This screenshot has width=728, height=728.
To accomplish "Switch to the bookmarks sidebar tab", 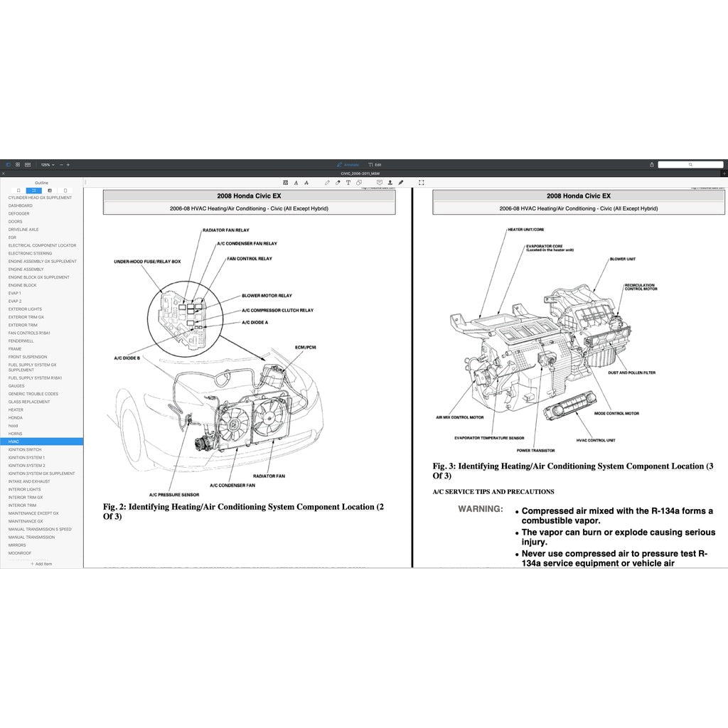I will click(x=18, y=190).
